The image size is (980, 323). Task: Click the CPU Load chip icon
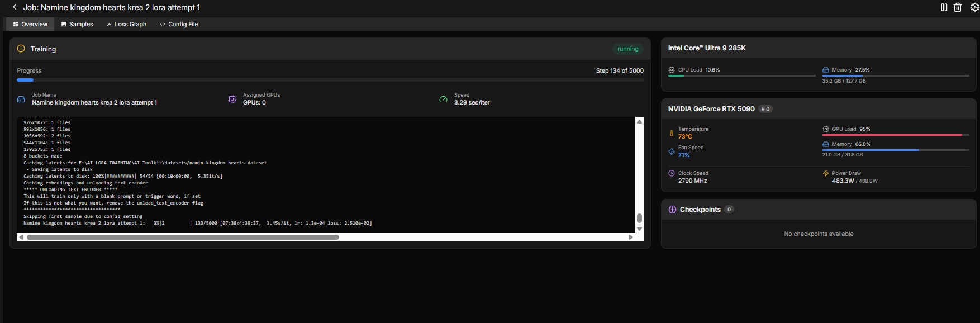coord(672,70)
